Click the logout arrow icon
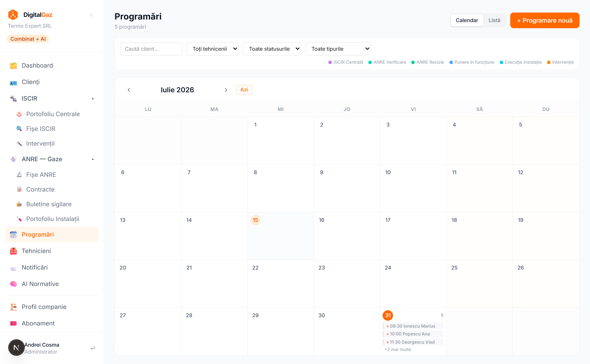Screen dimensions: 590x364 [x=93, y=348]
